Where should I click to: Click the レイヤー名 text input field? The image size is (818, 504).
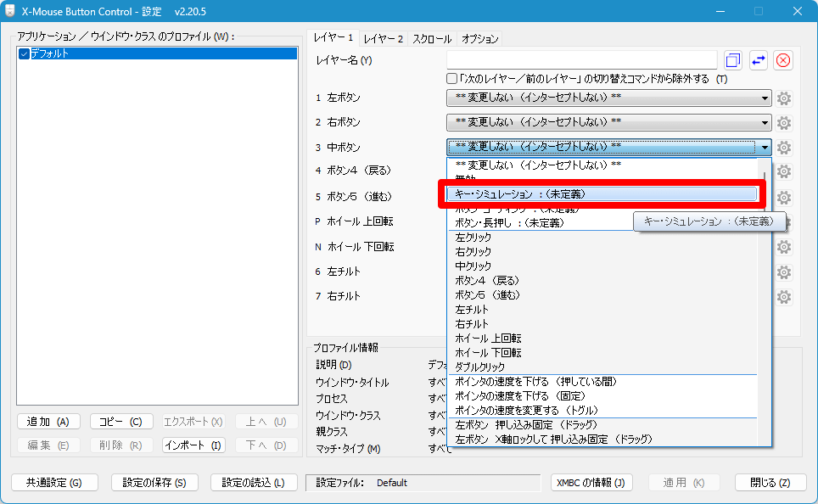click(x=582, y=60)
